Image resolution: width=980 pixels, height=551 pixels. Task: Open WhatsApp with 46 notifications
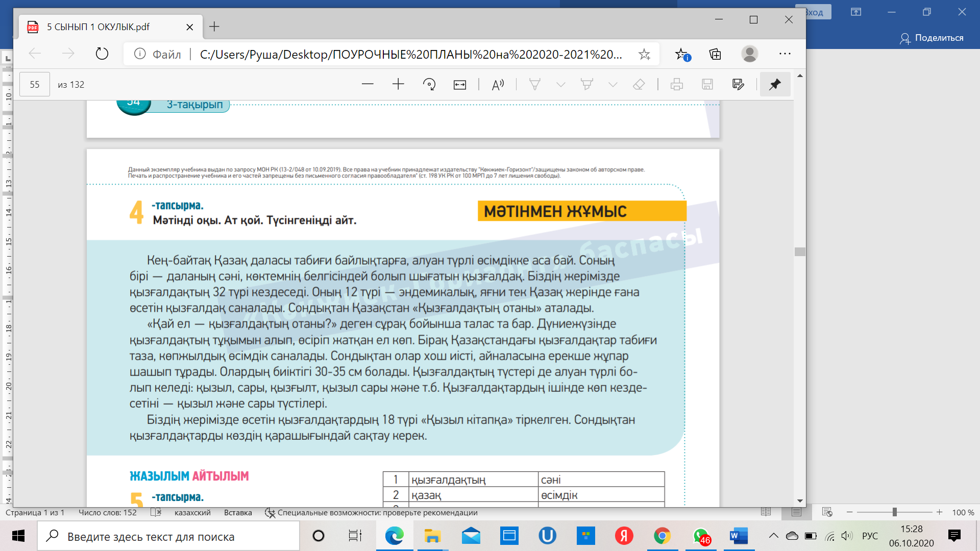tap(701, 536)
